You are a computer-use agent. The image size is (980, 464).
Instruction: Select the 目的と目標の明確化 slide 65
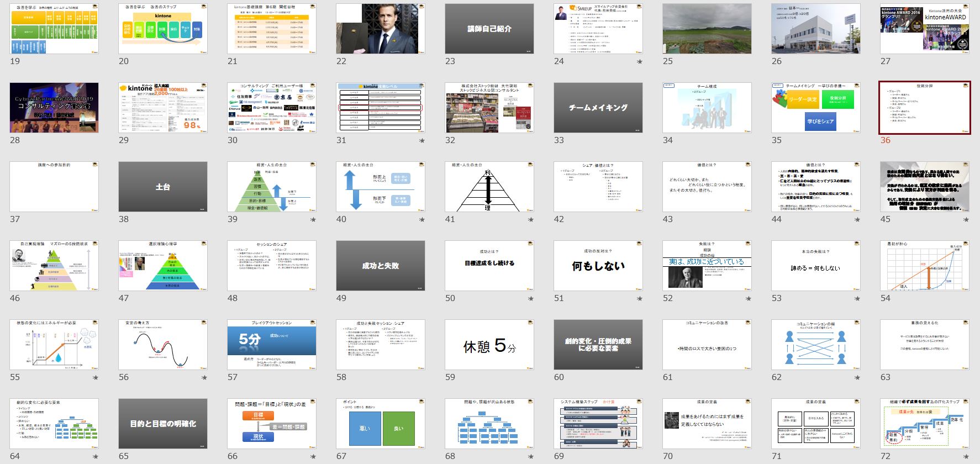pos(163,424)
